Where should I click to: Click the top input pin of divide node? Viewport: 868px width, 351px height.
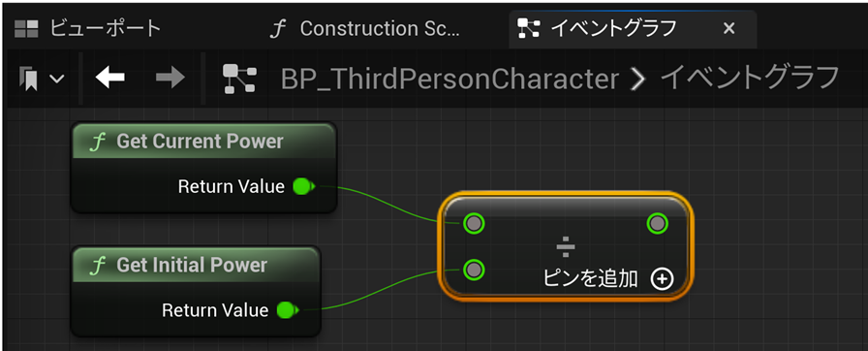click(474, 224)
